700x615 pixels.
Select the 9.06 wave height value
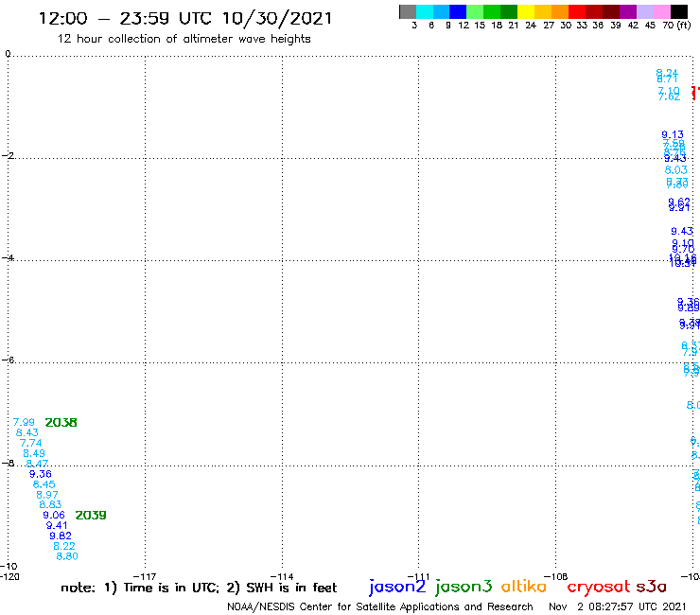point(54,515)
